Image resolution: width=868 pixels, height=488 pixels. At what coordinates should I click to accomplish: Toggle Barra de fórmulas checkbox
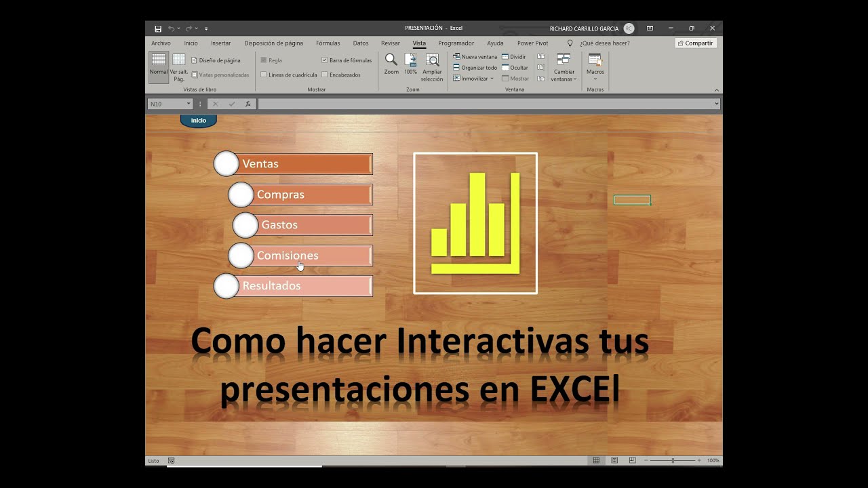(324, 60)
